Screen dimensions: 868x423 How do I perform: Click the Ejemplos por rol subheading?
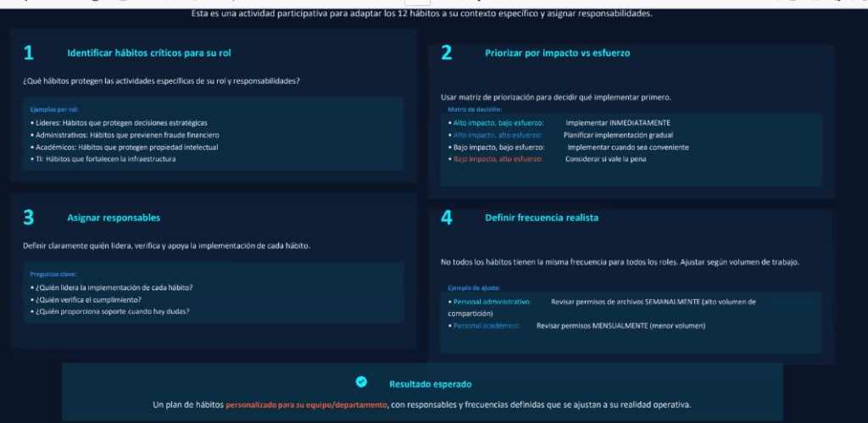point(54,109)
